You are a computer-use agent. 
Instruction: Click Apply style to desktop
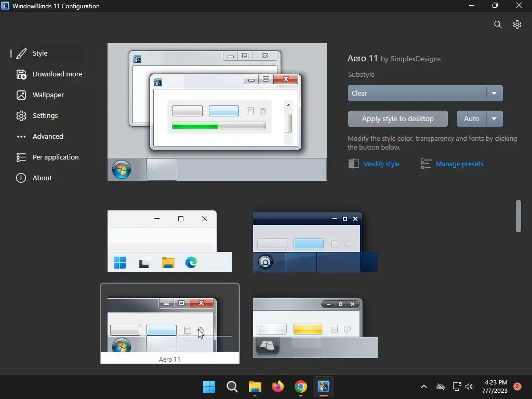click(397, 119)
